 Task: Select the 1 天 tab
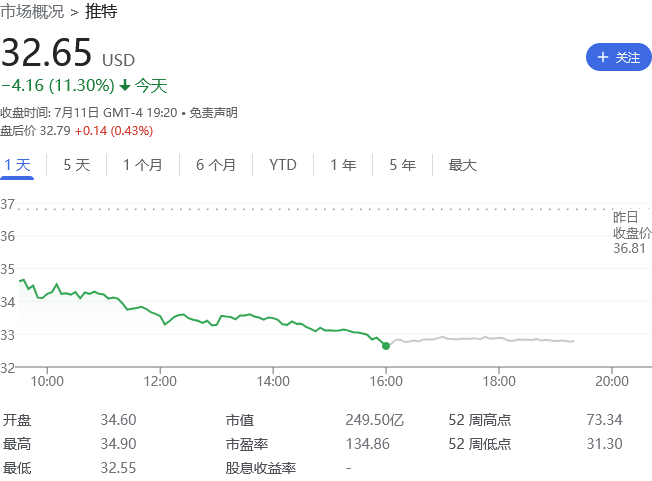(x=17, y=165)
